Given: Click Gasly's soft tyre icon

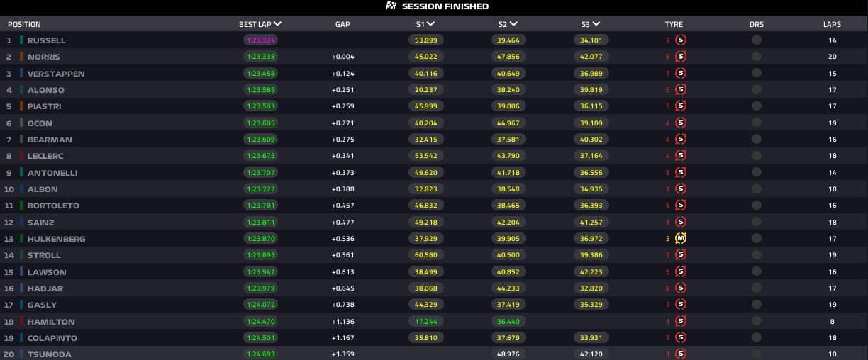Looking at the screenshot, I should [x=681, y=305].
